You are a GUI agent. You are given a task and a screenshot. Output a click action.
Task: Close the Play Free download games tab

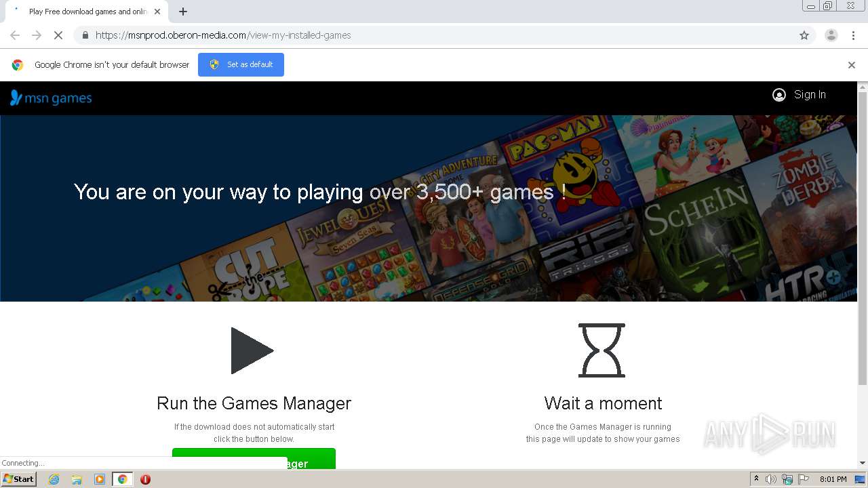tap(157, 12)
